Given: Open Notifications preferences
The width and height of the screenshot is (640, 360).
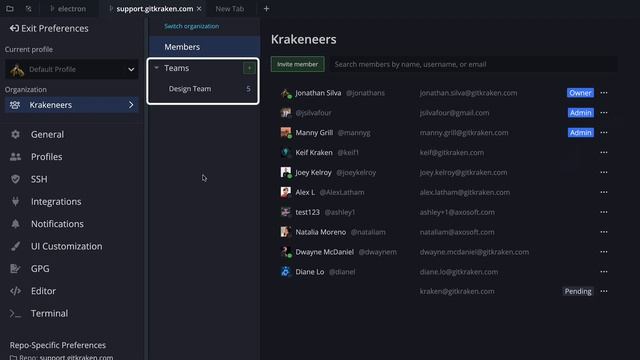Looking at the screenshot, I should coord(57,224).
